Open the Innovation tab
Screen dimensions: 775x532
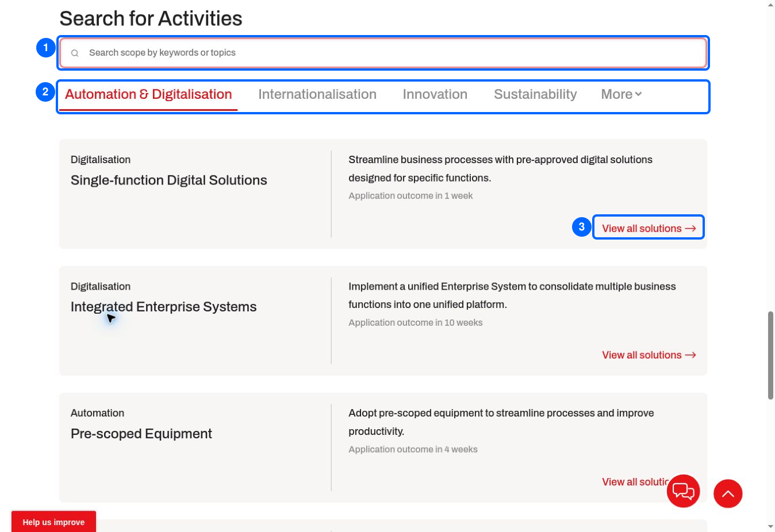pos(435,94)
